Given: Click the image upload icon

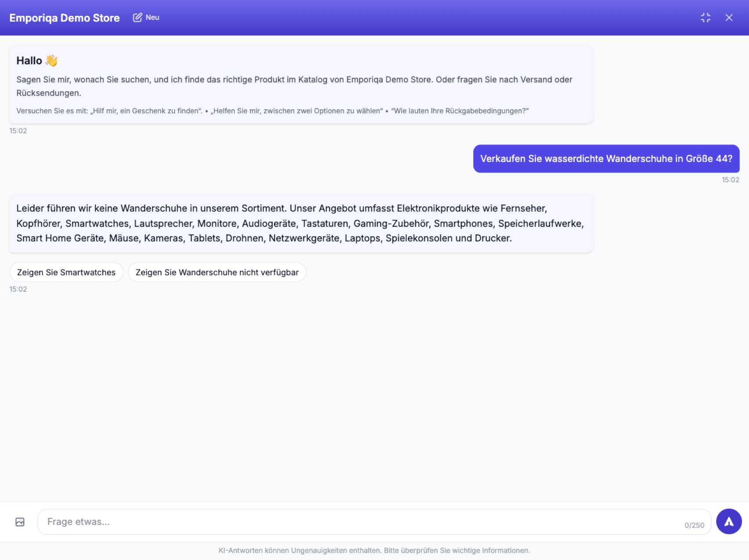Looking at the screenshot, I should [20, 522].
